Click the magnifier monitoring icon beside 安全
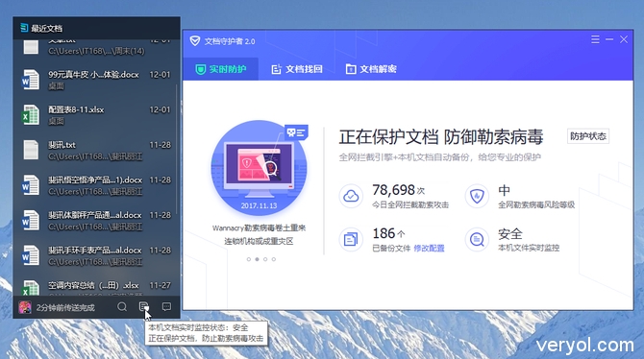 point(477,239)
